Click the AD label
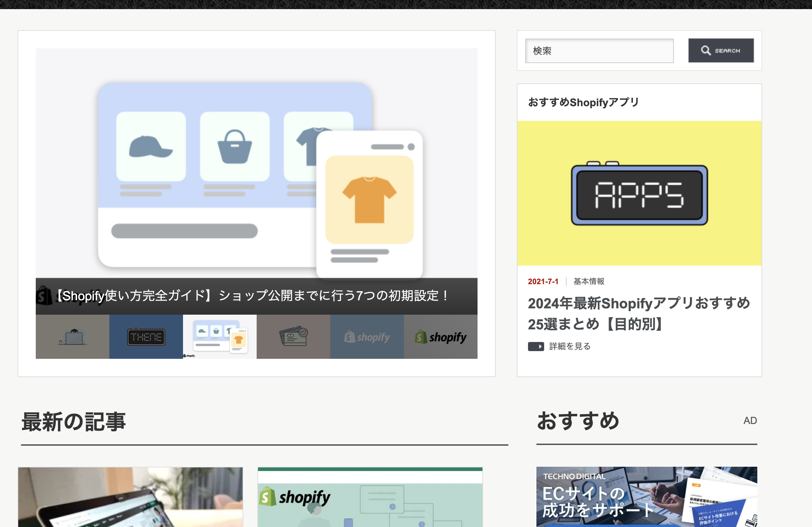This screenshot has width=812, height=527. 750,420
